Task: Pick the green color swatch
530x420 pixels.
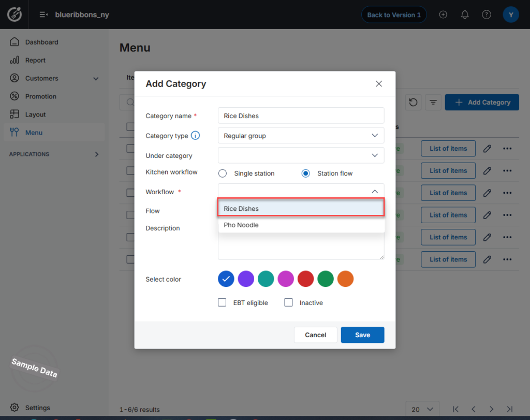Action: (326, 279)
